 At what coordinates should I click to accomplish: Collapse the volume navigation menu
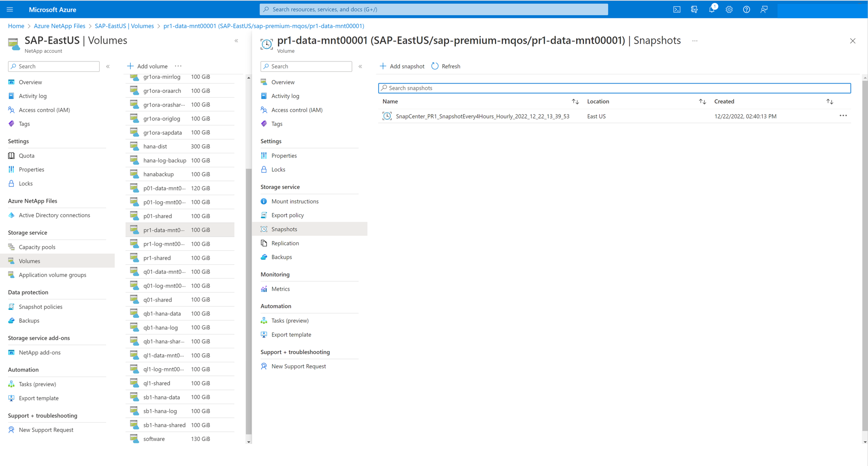(360, 66)
